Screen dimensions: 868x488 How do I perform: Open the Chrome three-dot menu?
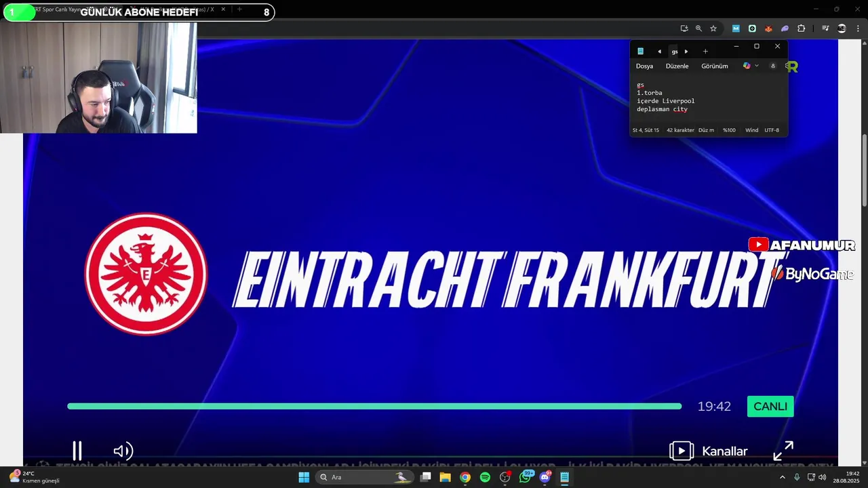click(x=858, y=28)
